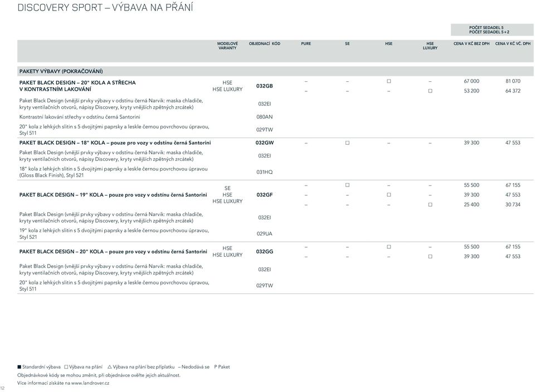This screenshot has width=535, height=392.
Task: Click the page title Discovery Sport – Výbava na přání
Action: click(105, 7)
